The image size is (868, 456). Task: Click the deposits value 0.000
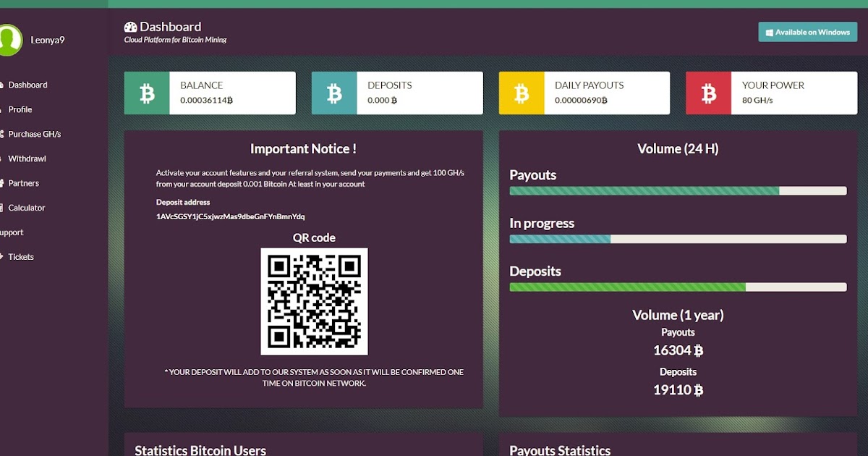click(x=383, y=101)
